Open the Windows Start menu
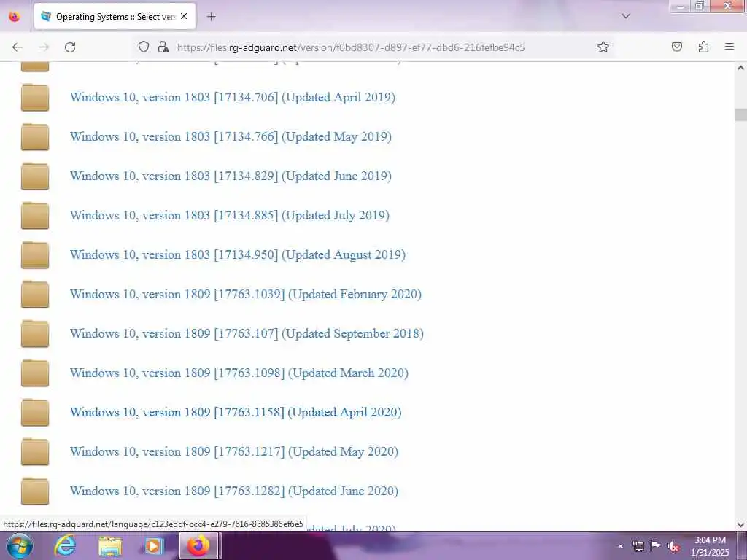 tap(20, 545)
